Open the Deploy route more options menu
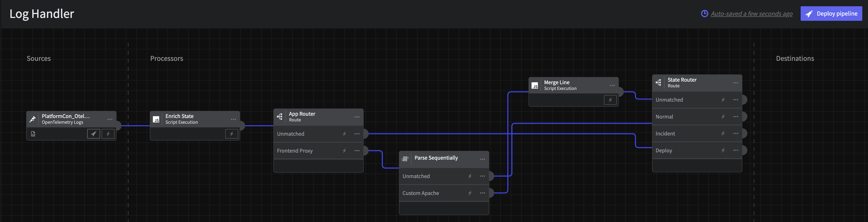868x222 pixels. click(x=735, y=150)
